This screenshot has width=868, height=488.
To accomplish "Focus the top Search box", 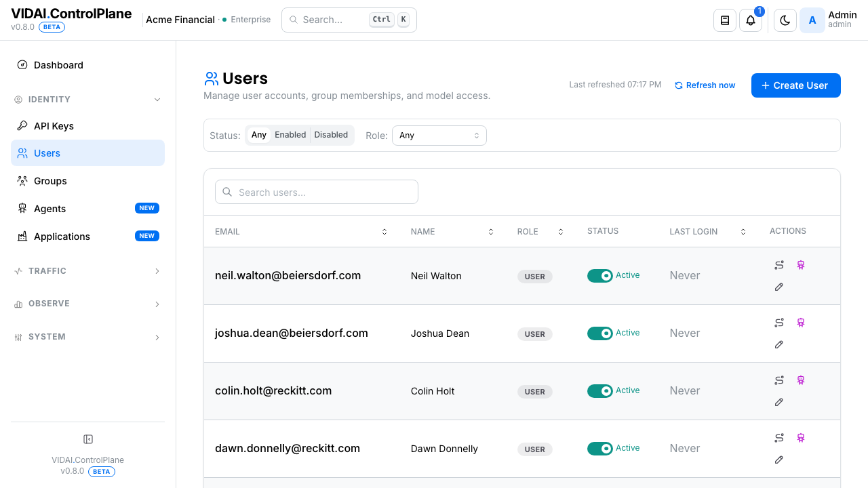I will [349, 20].
